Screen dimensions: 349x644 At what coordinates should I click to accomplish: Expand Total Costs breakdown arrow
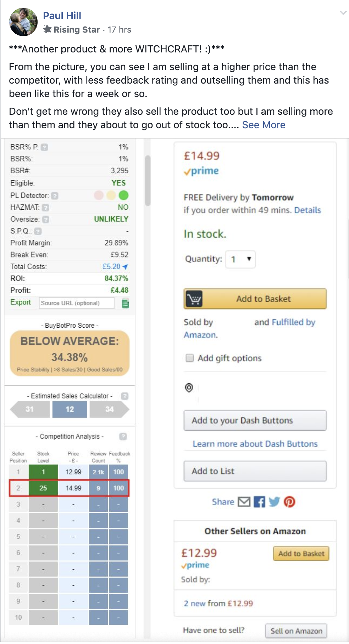pos(125,267)
